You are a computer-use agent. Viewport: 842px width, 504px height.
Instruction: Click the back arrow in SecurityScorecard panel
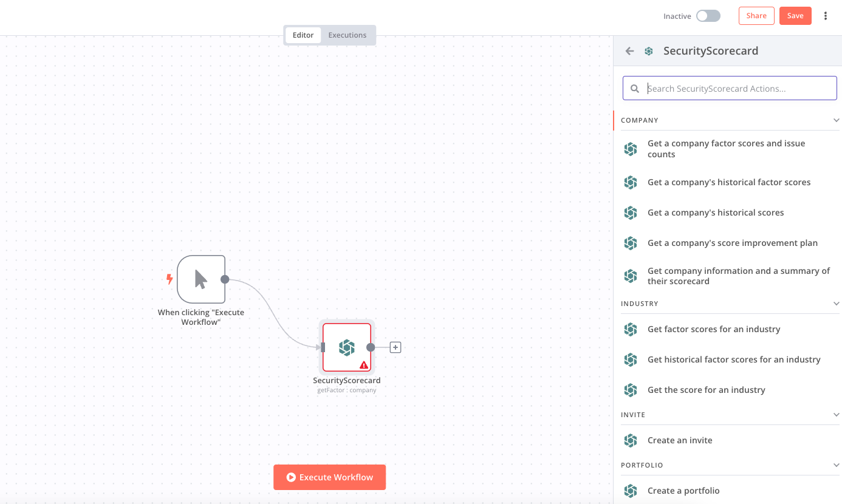629,51
